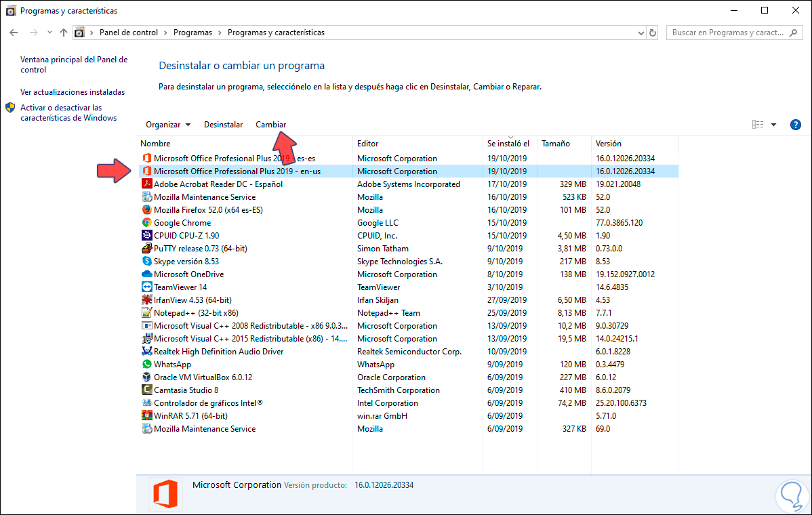Select the Skype versión 8.53 entry
Viewport: 812px width, 515px height.
409,262
